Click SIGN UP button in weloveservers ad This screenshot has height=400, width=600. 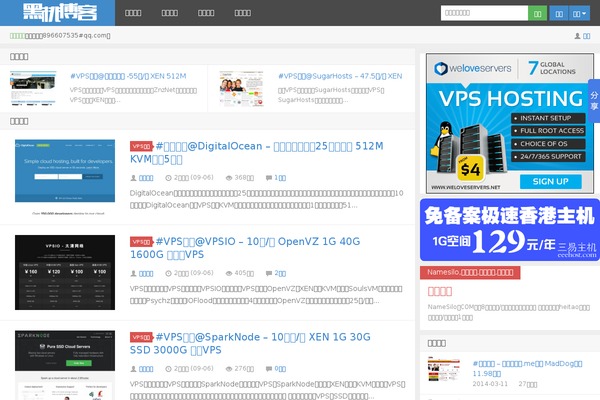(551, 181)
